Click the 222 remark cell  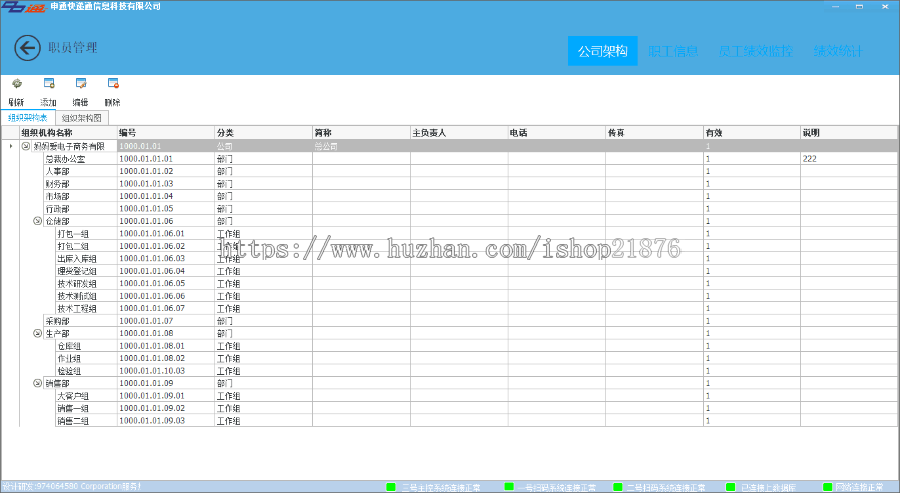pyautogui.click(x=849, y=159)
